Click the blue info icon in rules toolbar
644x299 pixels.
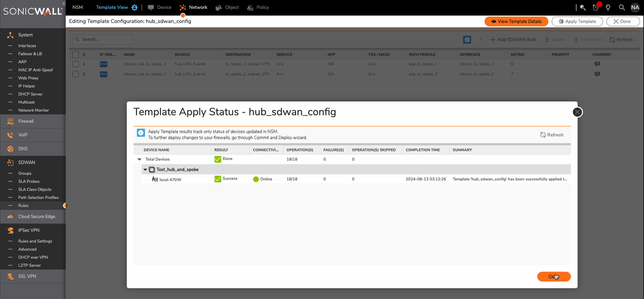(467, 40)
